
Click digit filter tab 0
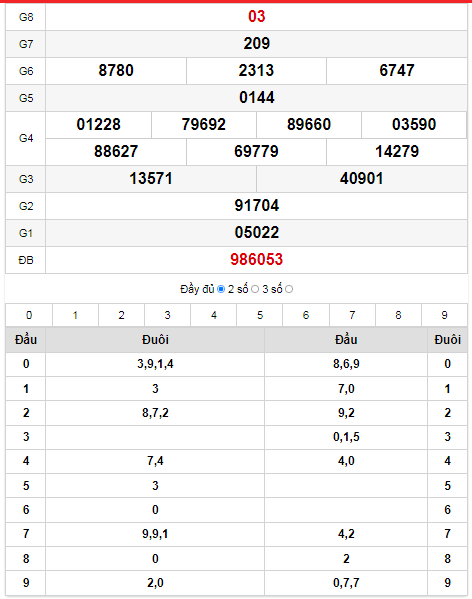[29, 315]
